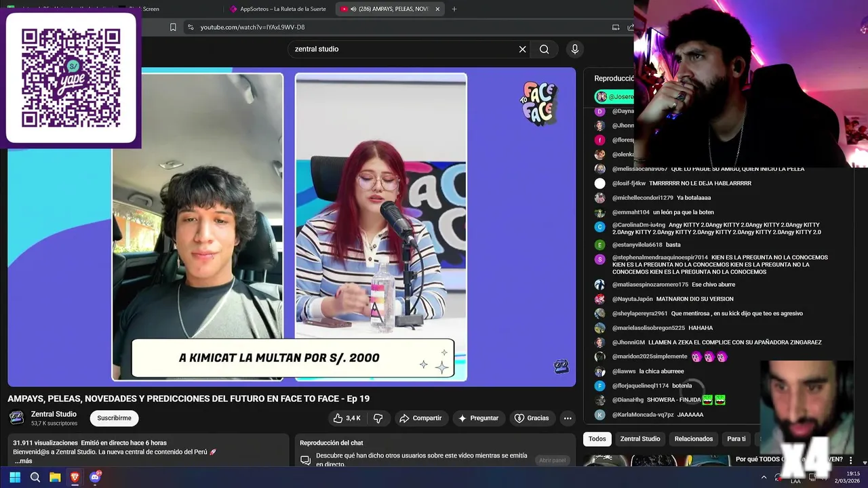Click avatar of @flores in chat
868x488 pixels.
tap(599, 140)
